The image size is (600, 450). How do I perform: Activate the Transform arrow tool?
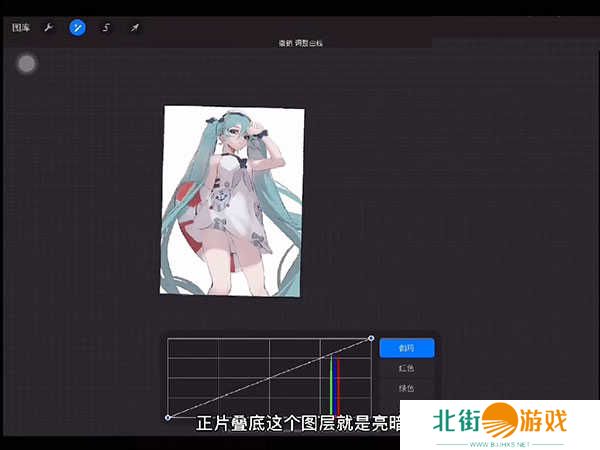pos(134,28)
